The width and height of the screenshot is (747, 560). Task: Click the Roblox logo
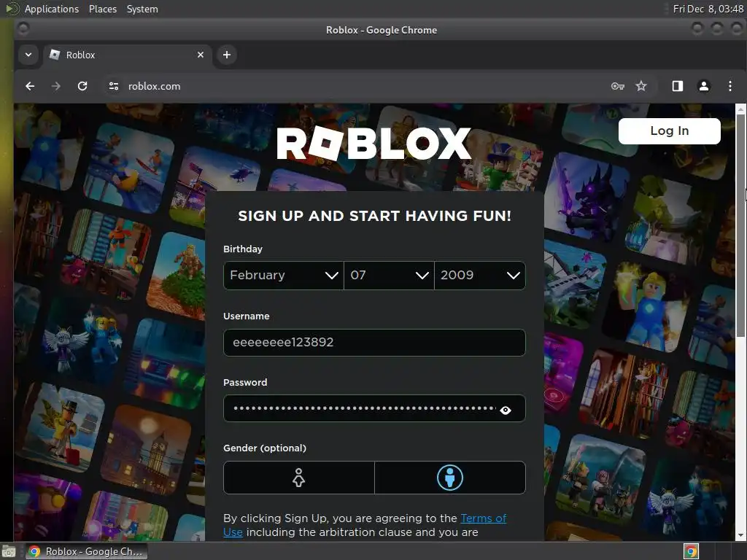[x=374, y=144]
